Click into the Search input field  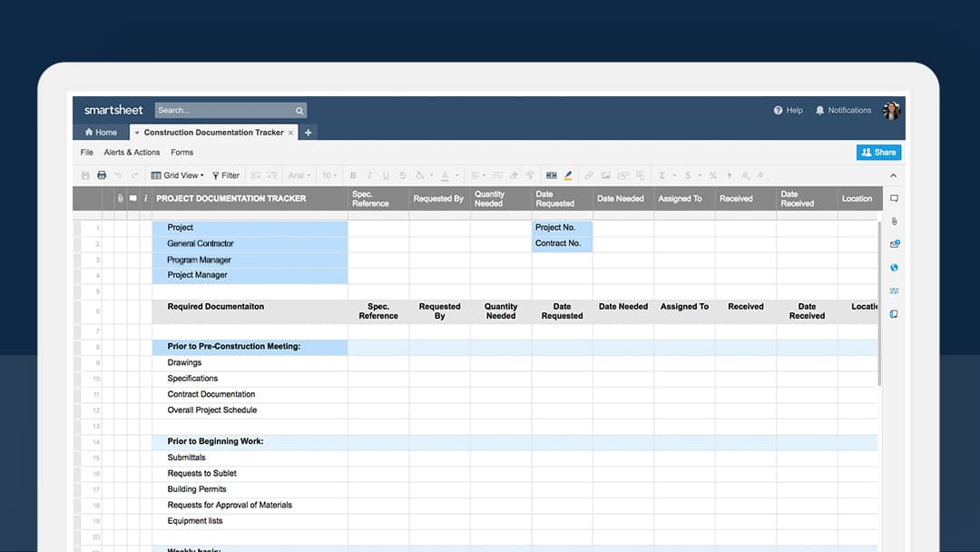pyautogui.click(x=224, y=110)
